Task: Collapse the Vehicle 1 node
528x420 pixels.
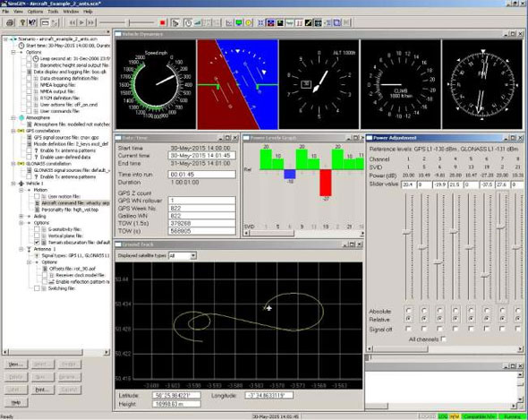Action: [13, 184]
